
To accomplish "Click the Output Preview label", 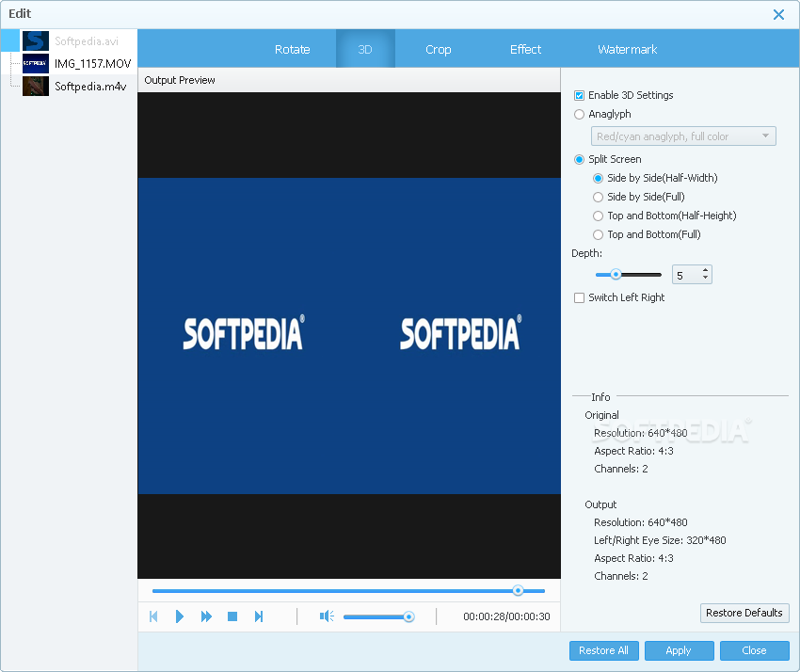I will pos(180,80).
